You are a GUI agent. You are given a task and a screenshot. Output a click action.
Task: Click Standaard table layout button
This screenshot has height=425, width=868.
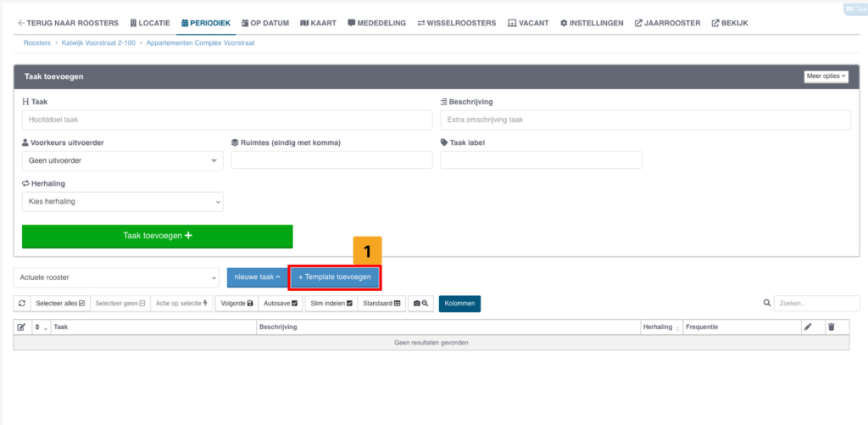381,303
